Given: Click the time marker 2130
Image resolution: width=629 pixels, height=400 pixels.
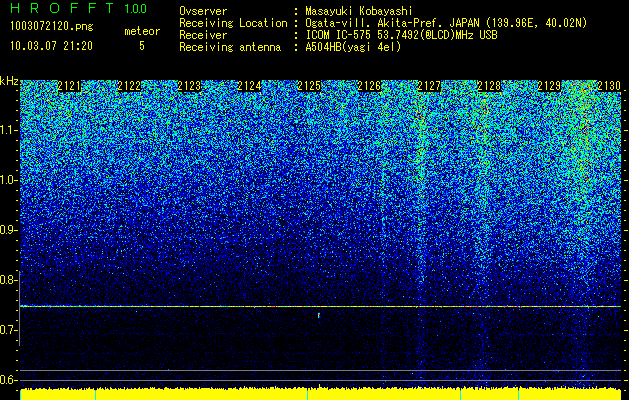Looking at the screenshot, I should [609, 86].
